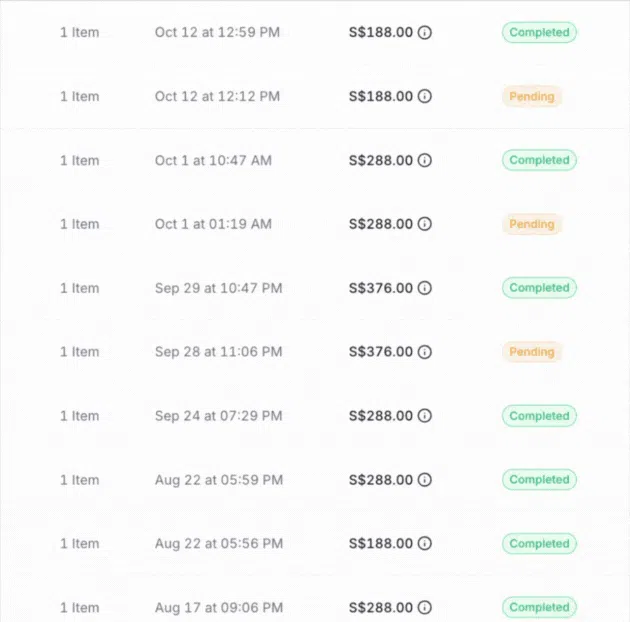The width and height of the screenshot is (630, 622).
Task: Show price details for Oct 1 01:19 AM order
Action: tap(425, 225)
